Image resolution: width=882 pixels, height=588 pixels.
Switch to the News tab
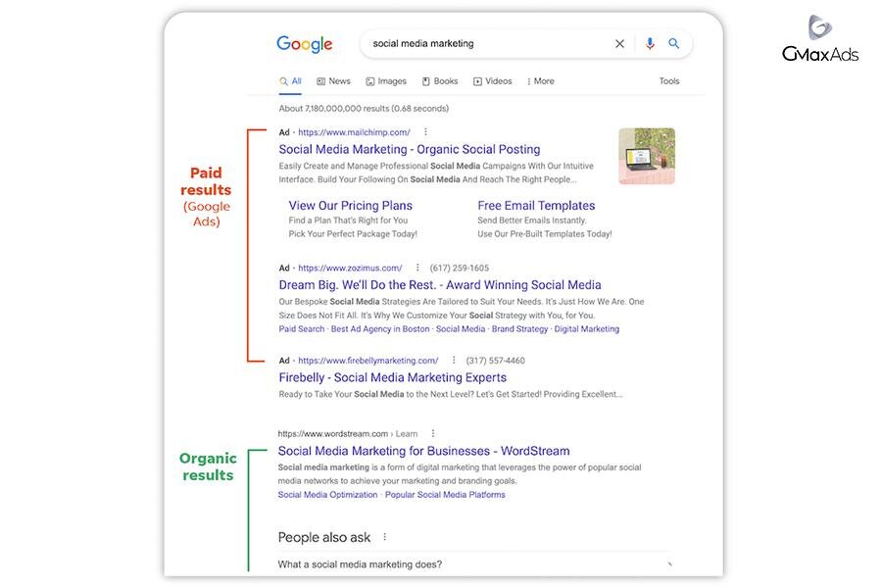[x=334, y=81]
